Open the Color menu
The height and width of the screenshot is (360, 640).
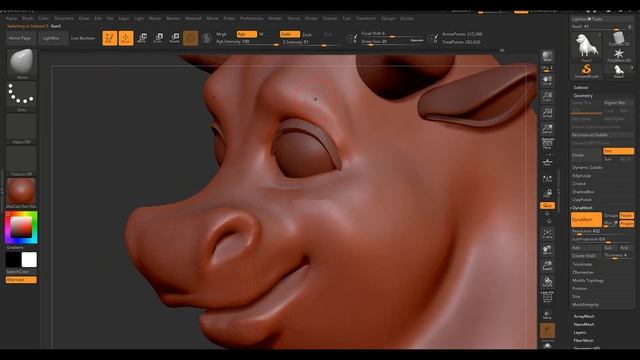pos(43,18)
